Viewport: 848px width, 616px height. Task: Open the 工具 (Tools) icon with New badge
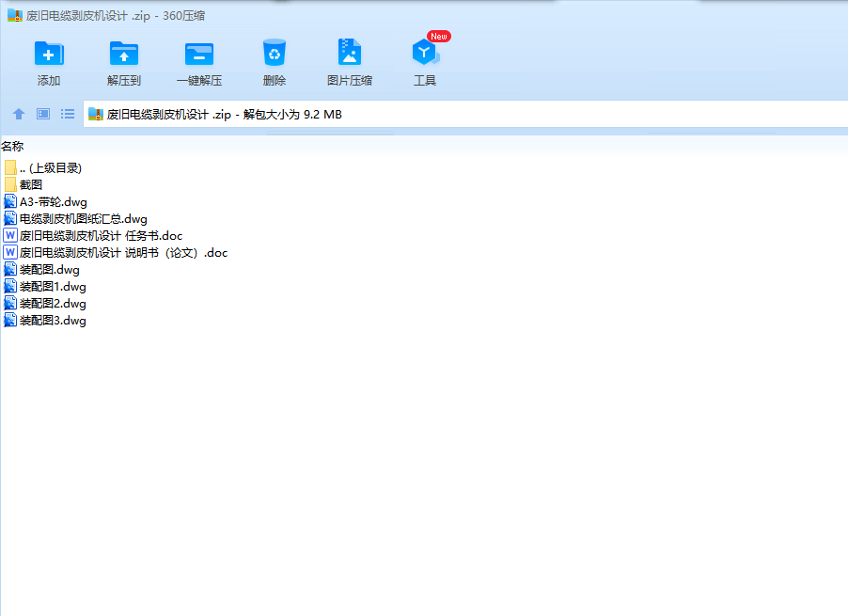426,53
